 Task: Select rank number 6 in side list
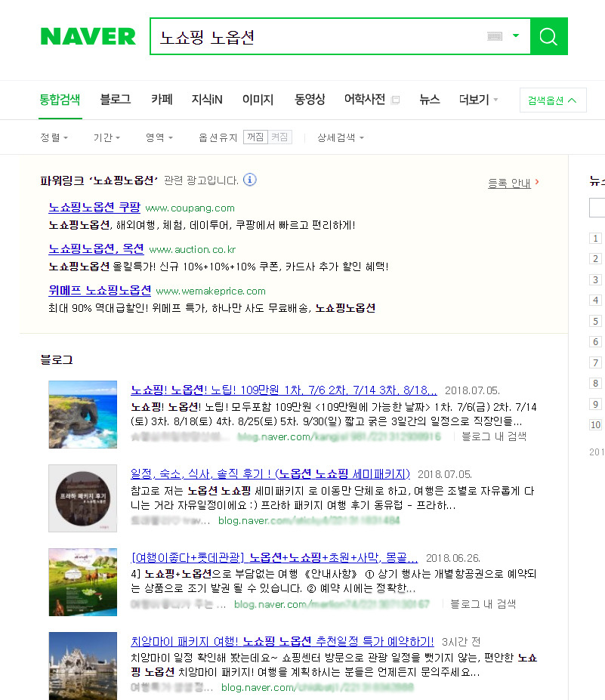[595, 342]
